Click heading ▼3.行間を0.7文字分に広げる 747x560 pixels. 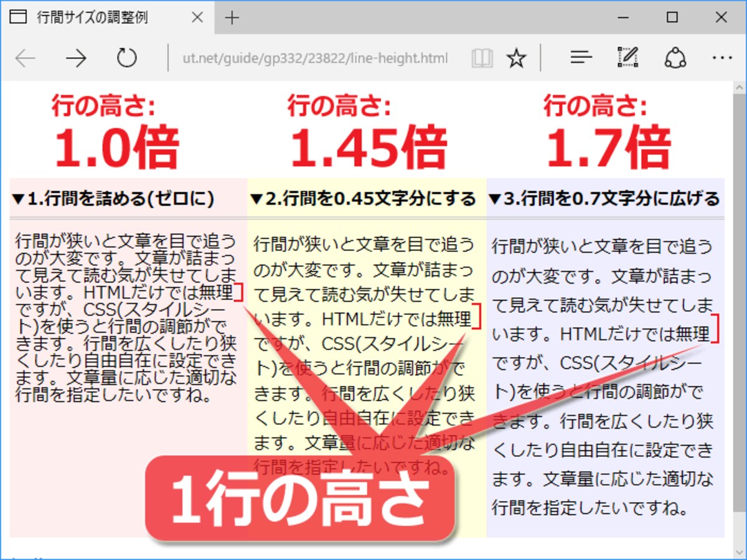click(x=604, y=199)
